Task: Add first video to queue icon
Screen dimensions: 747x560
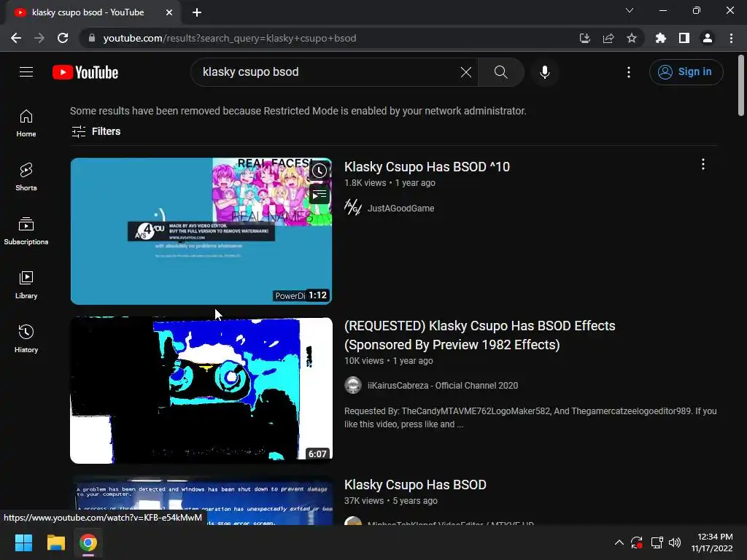Action: (320, 195)
